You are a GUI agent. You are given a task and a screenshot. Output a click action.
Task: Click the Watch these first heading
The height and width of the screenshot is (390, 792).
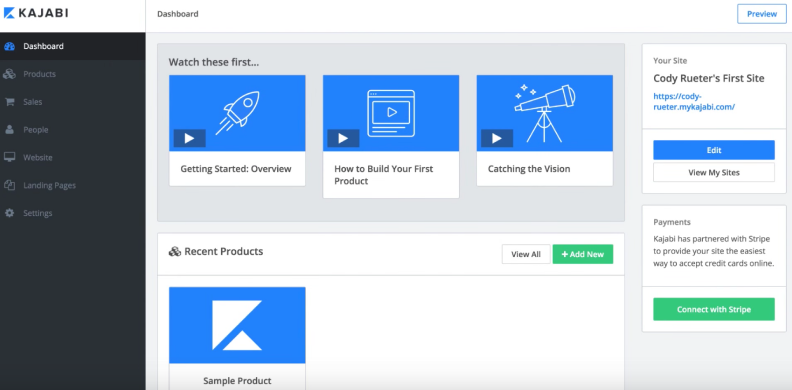click(x=214, y=62)
